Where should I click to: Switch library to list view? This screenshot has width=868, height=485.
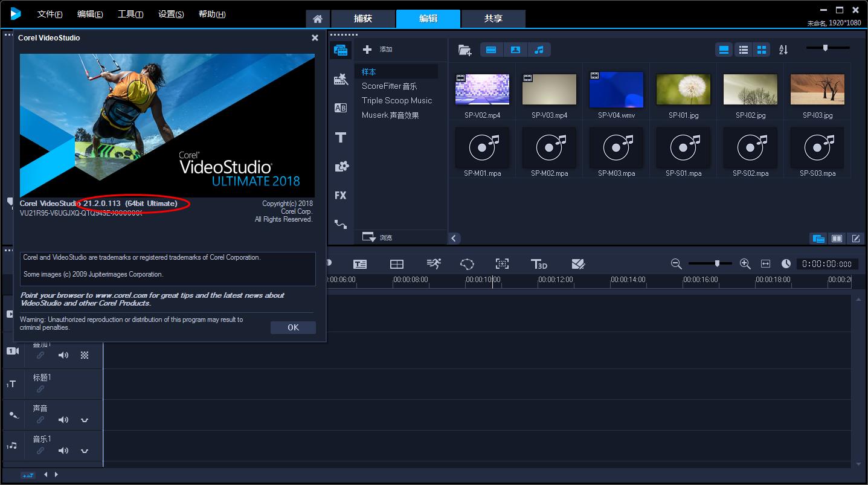pyautogui.click(x=744, y=50)
